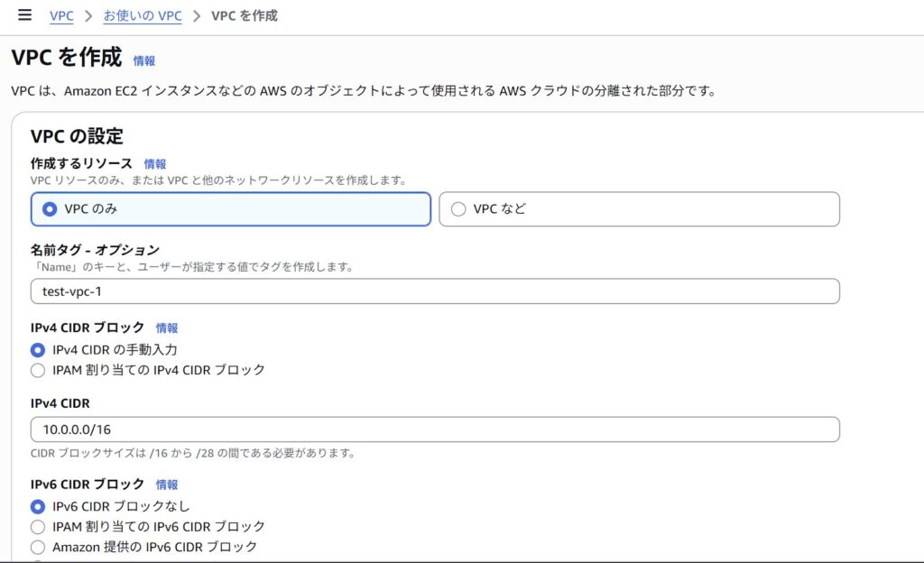Open 情報 link next to IPv6 CIDR ブロック
The width and height of the screenshot is (924, 563).
tap(167, 485)
